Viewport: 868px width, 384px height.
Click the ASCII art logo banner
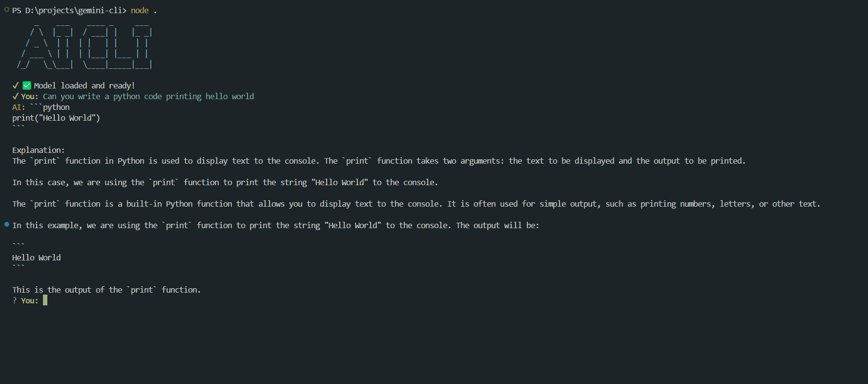(84, 46)
